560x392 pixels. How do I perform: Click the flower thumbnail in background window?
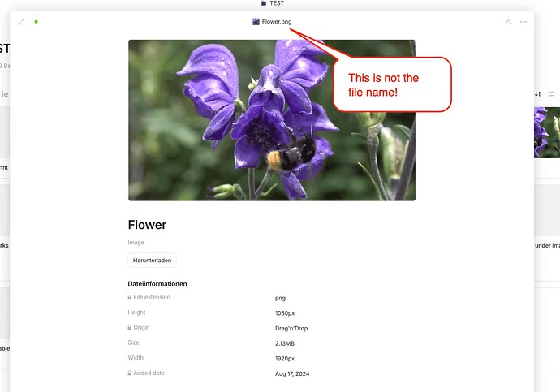547,132
